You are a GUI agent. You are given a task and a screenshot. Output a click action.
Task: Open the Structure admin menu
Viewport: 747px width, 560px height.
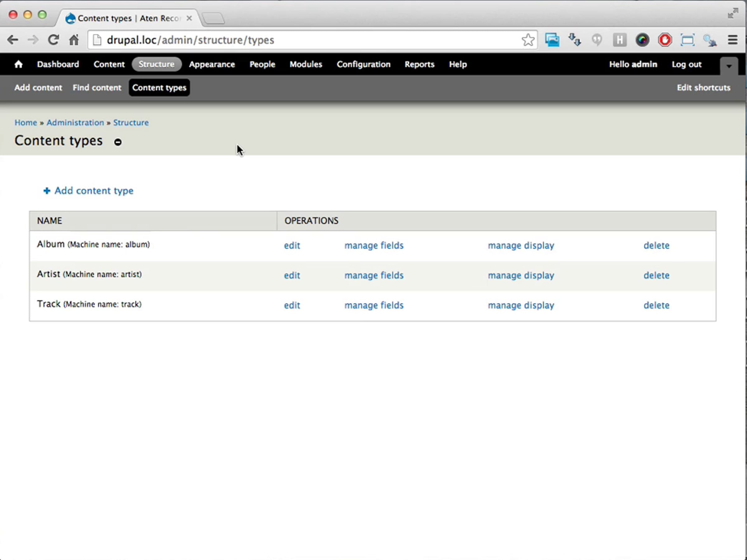pos(156,64)
